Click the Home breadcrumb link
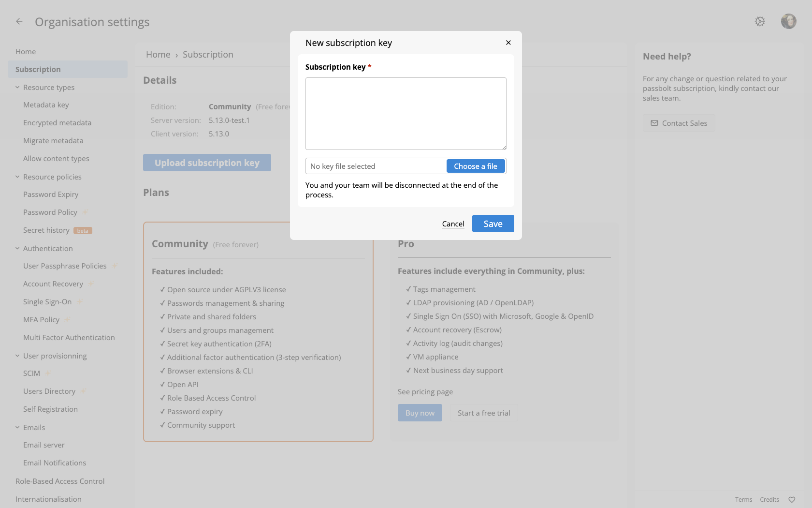This screenshot has width=812, height=508. coord(158,55)
